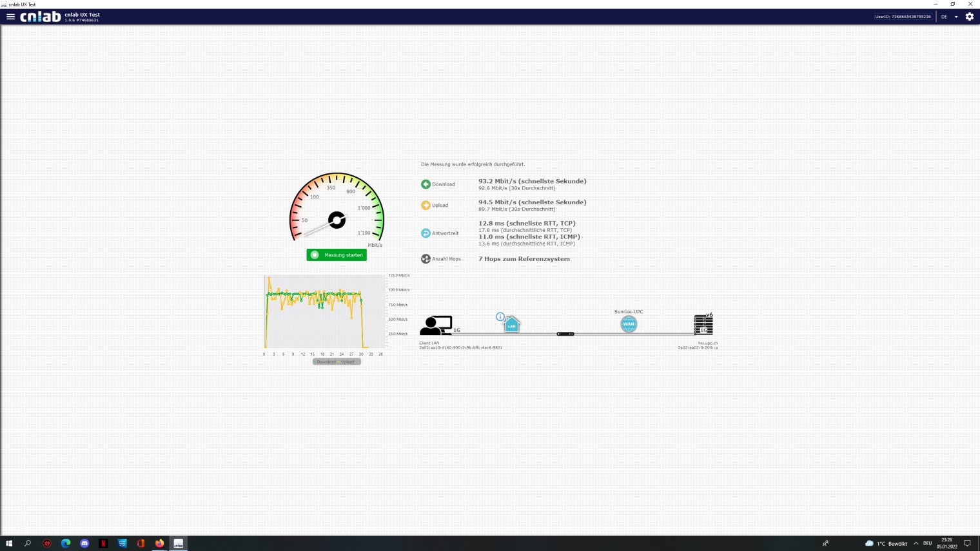Open Firefox from the Windows taskbar
980x551 pixels.
[x=159, y=543]
